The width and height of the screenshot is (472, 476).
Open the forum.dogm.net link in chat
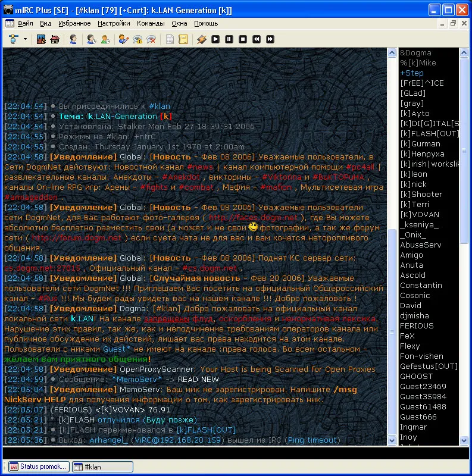tap(77, 237)
